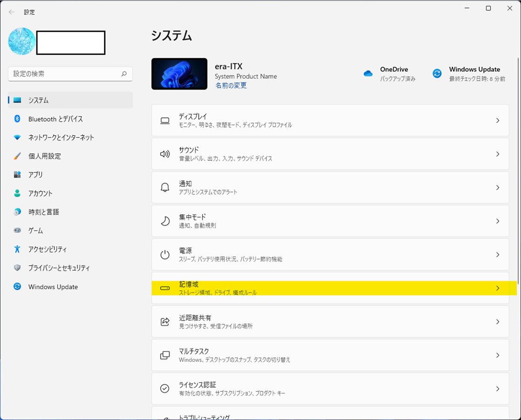
Task: Click the ゲーム controller icon
Action: click(x=17, y=231)
